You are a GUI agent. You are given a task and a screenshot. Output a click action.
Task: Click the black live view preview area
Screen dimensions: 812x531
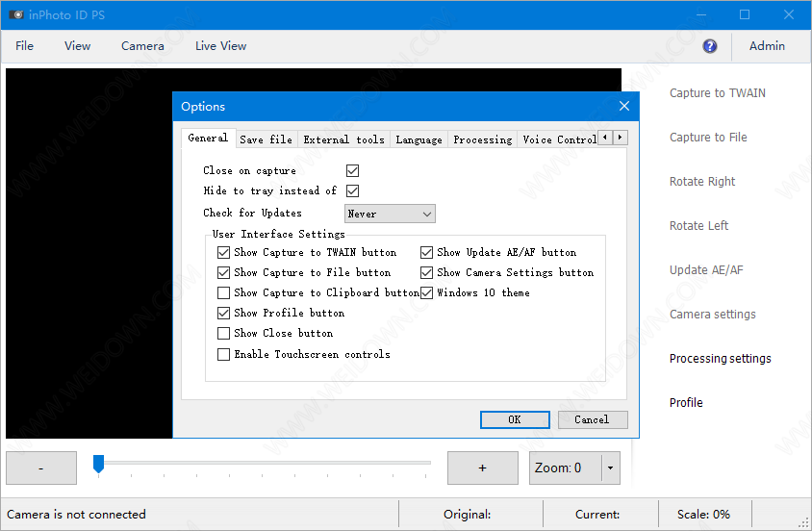click(x=89, y=254)
